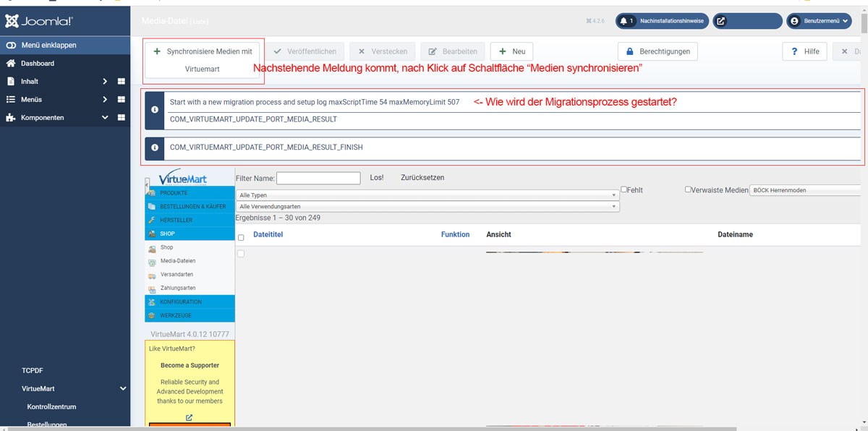Open the Alle Verwendungsarten dropdown
This screenshot has width=868, height=431.
coord(427,207)
